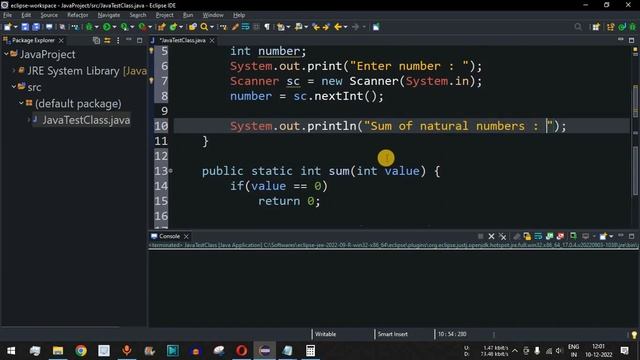Collapse the src folder node
The height and width of the screenshot is (360, 640).
(x=13, y=87)
